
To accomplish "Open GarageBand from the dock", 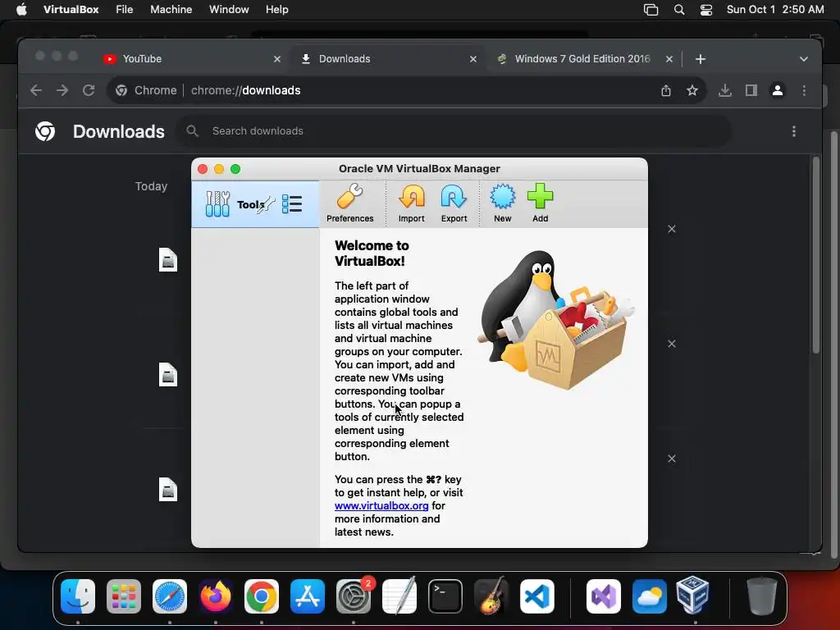I will [x=491, y=596].
